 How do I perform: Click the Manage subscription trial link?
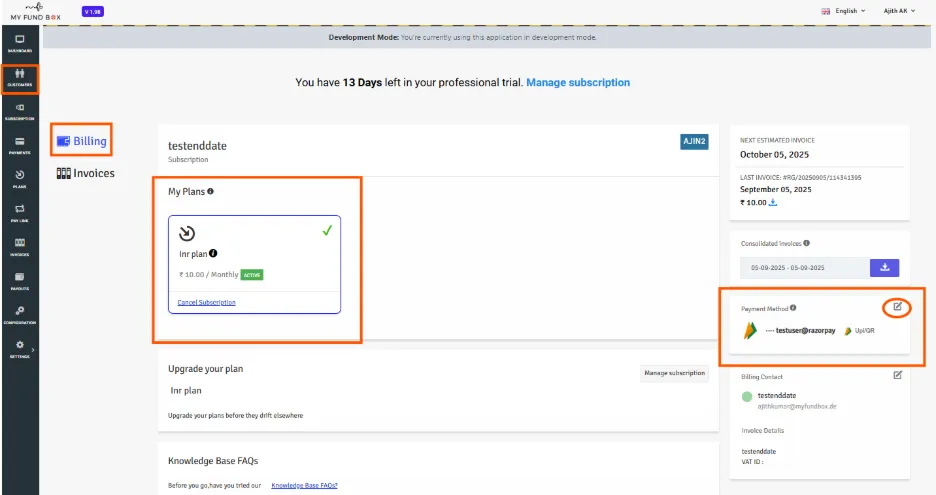[578, 82]
